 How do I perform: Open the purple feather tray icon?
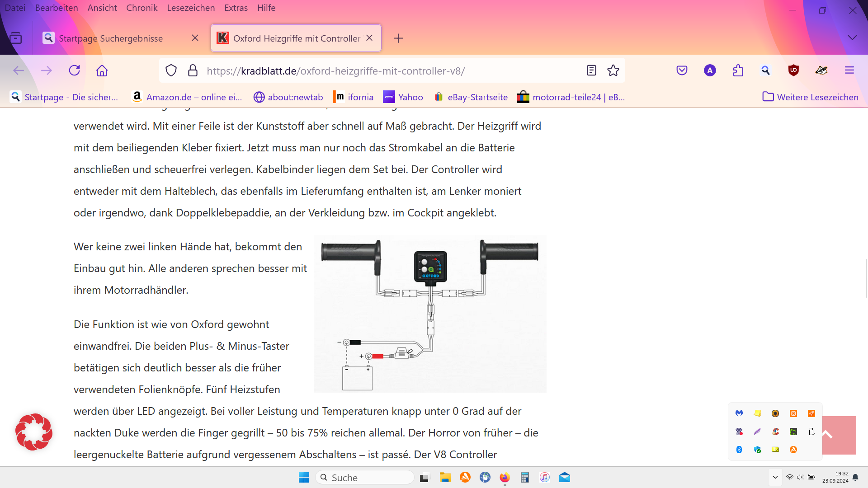tap(757, 432)
